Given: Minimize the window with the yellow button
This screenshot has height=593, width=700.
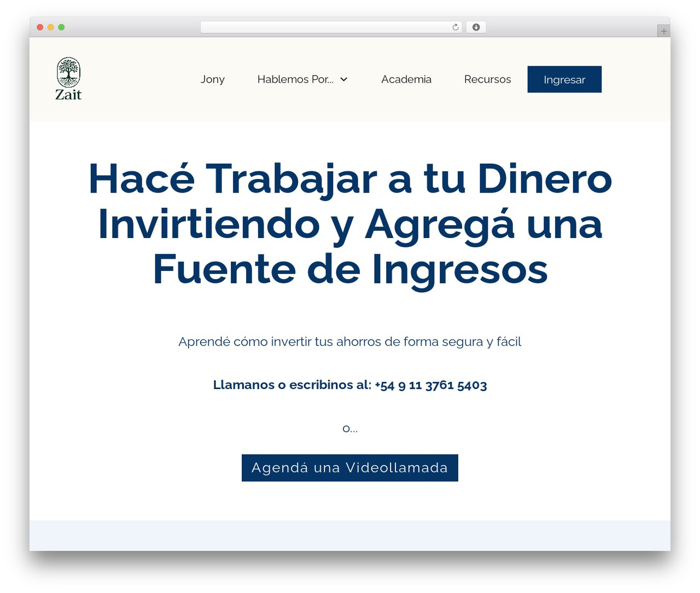Looking at the screenshot, I should click(x=51, y=27).
